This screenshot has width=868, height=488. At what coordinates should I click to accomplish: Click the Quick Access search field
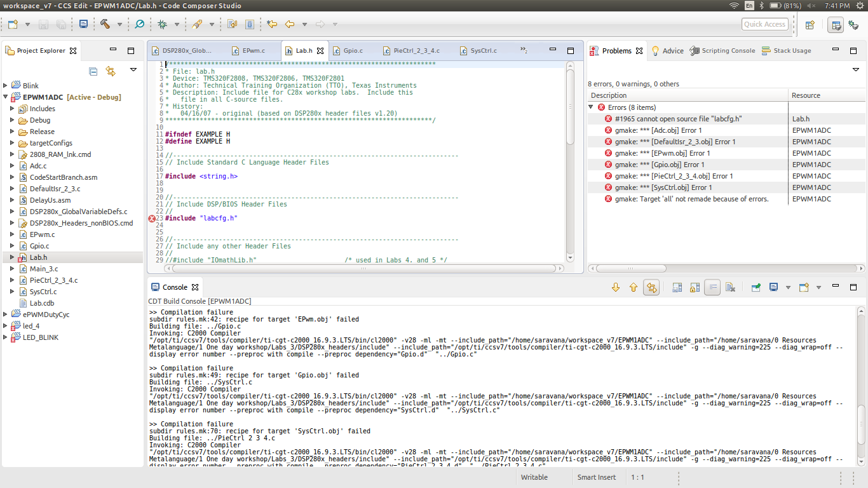(x=765, y=24)
